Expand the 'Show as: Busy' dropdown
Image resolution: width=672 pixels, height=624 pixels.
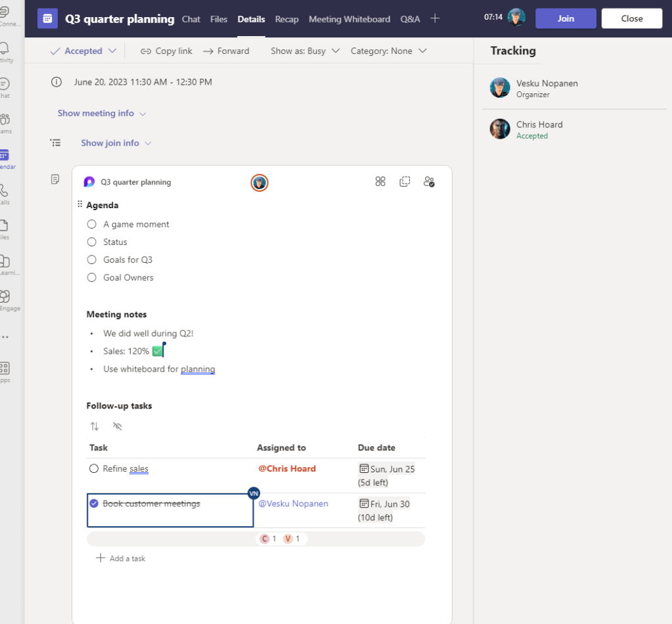pyautogui.click(x=305, y=51)
